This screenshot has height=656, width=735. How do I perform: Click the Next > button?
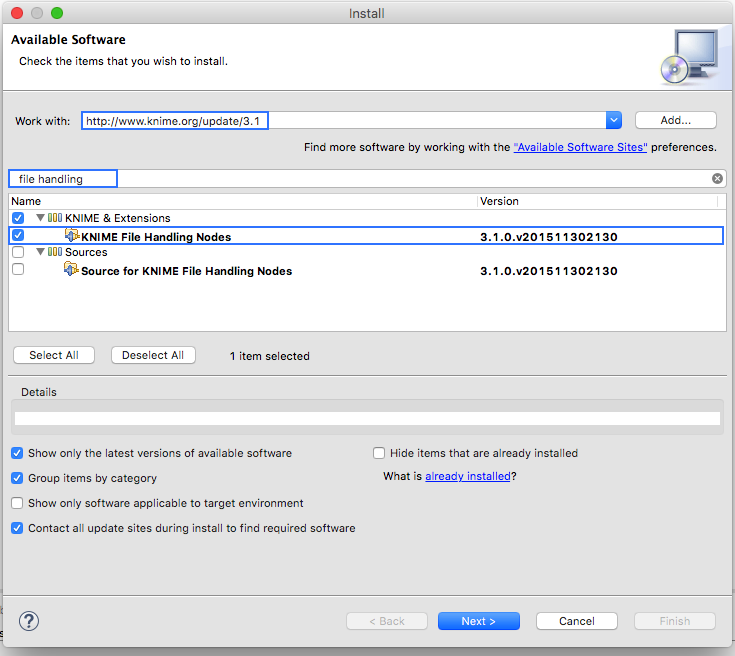pos(479,621)
